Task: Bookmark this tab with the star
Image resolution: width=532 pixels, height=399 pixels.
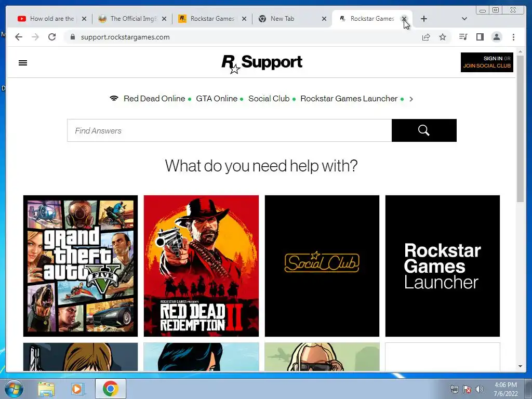Action: click(x=443, y=37)
